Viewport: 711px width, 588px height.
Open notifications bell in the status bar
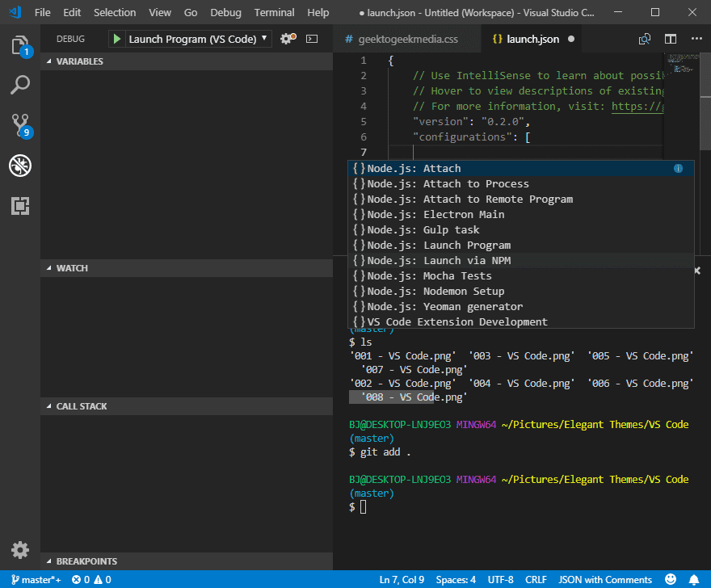(x=693, y=579)
